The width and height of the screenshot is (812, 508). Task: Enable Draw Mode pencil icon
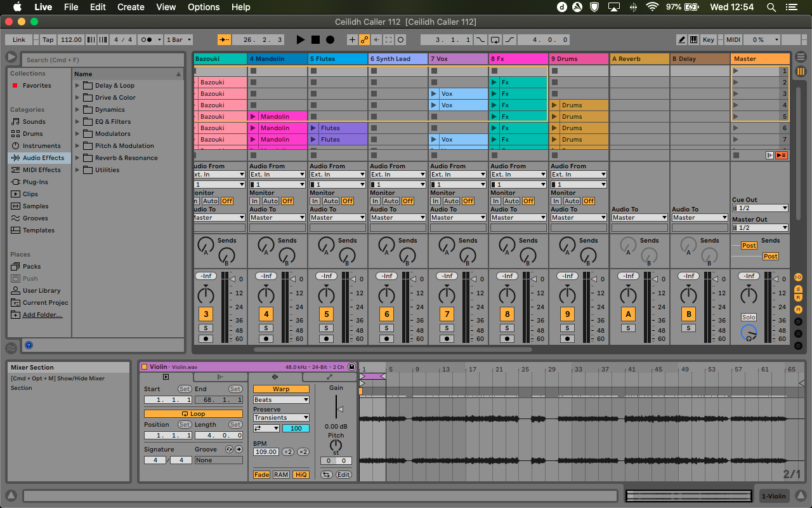click(x=682, y=39)
